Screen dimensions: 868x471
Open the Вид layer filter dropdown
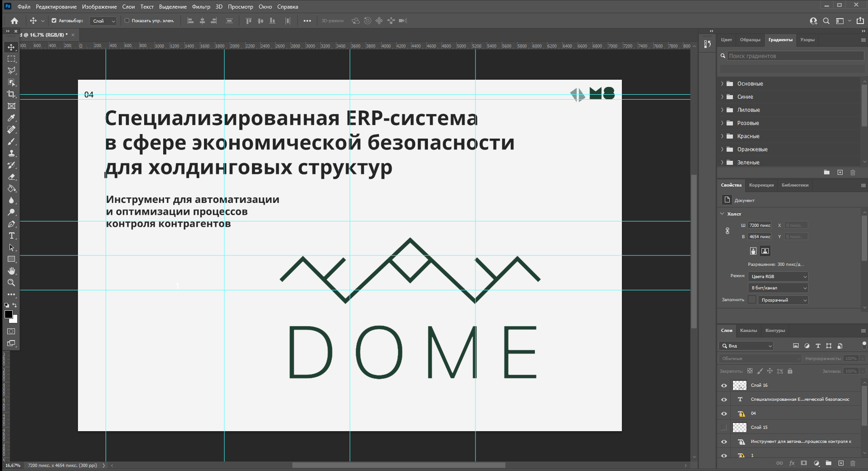pos(746,346)
